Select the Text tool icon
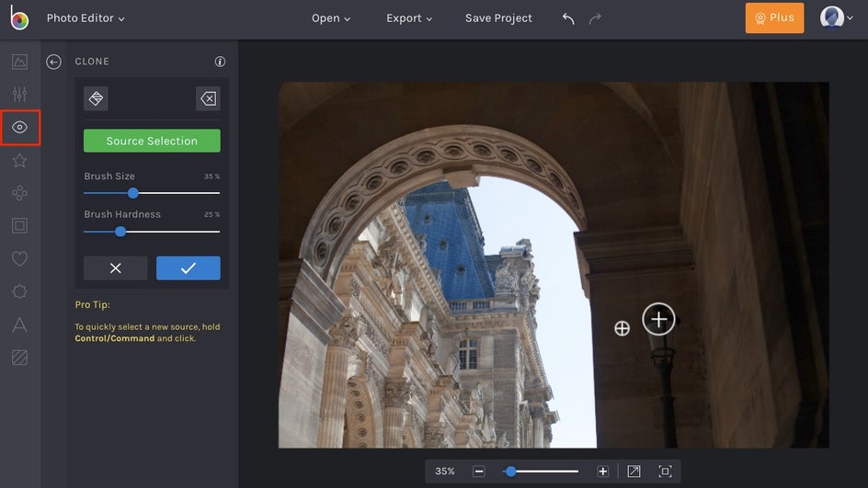This screenshot has width=868, height=488. tap(19, 324)
